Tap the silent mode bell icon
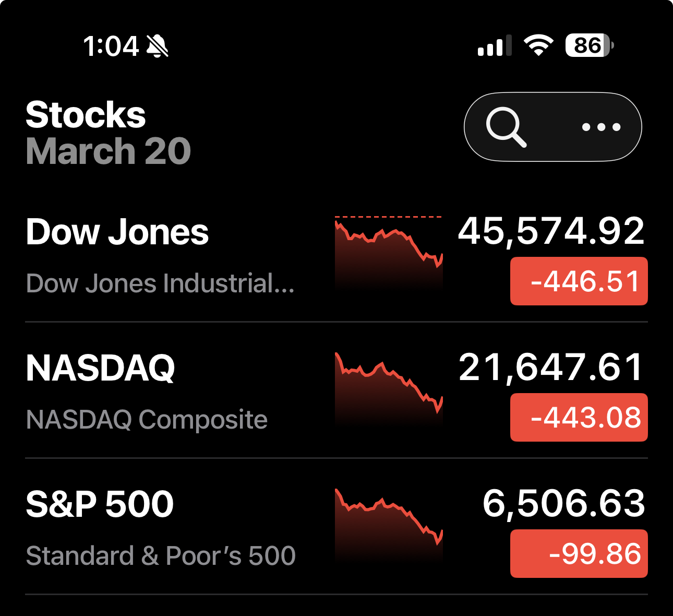Screen dimensions: 673x616 coord(157,46)
